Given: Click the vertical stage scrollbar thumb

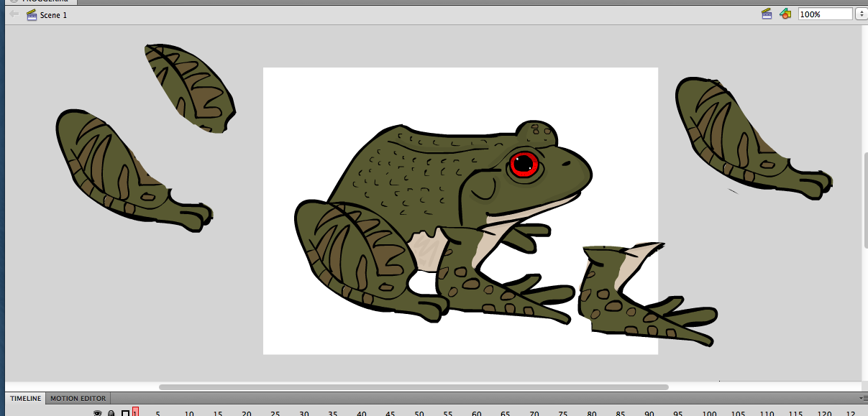Looking at the screenshot, I should tap(865, 201).
